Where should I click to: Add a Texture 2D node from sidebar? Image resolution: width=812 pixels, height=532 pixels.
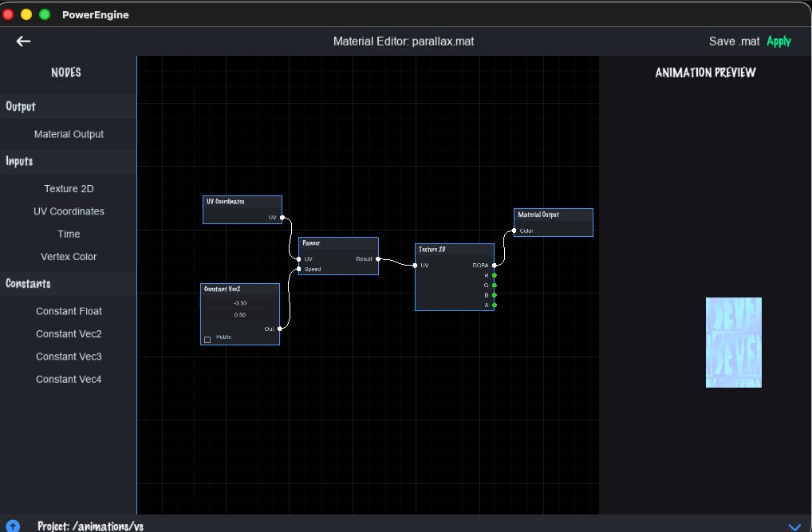[69, 188]
